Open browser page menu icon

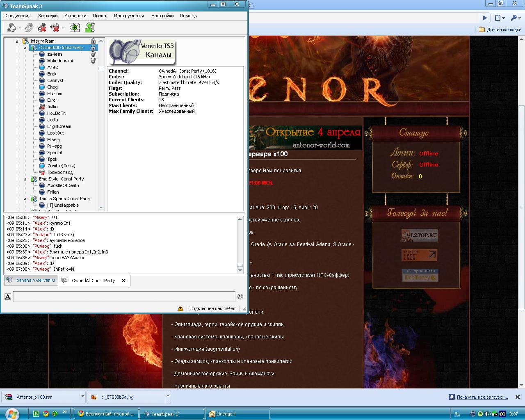pos(499,18)
